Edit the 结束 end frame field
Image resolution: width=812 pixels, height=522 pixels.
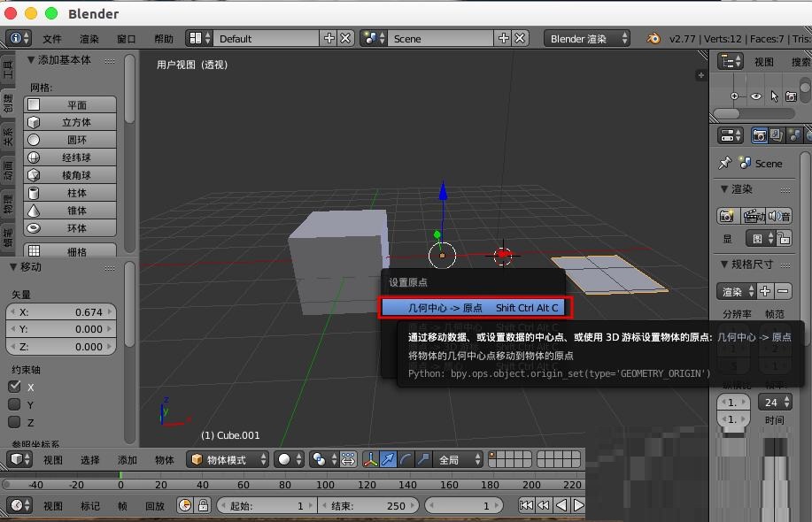(x=367, y=506)
